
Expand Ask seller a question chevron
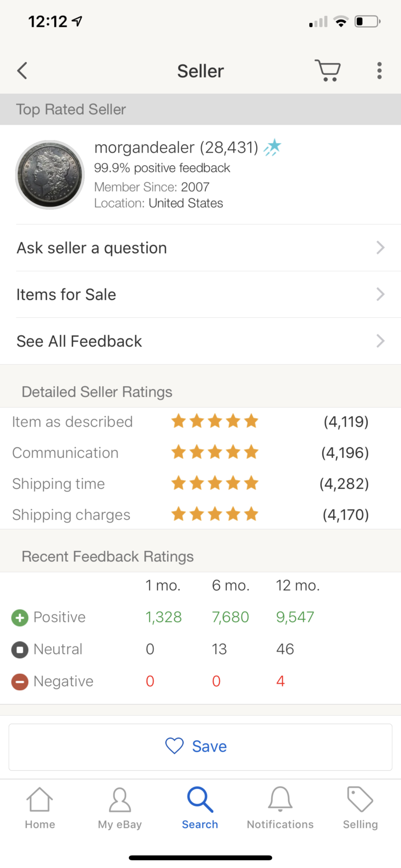(380, 248)
